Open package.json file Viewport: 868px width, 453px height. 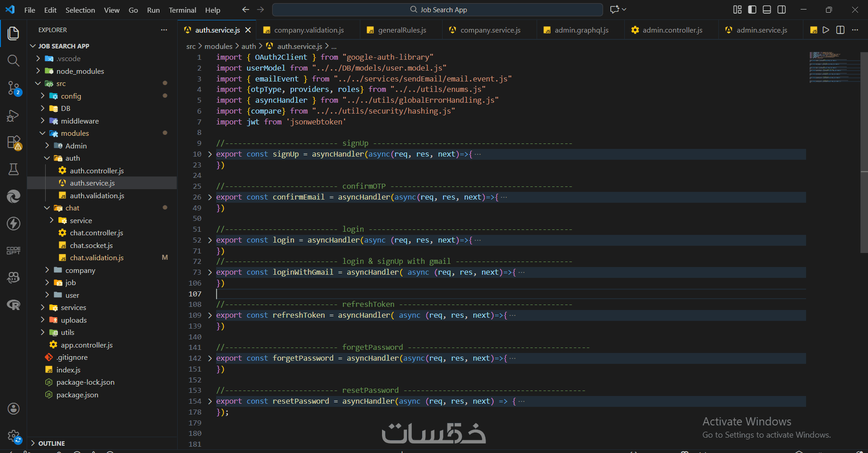click(x=77, y=395)
